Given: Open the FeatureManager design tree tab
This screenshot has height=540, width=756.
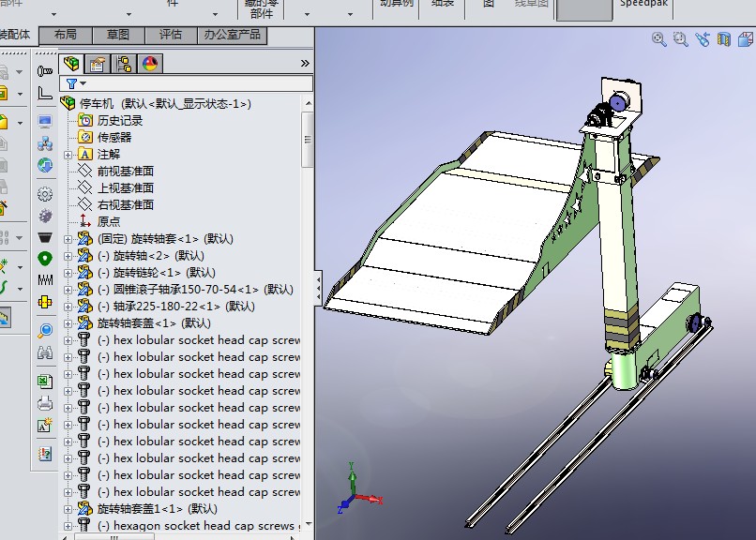Looking at the screenshot, I should (71, 64).
